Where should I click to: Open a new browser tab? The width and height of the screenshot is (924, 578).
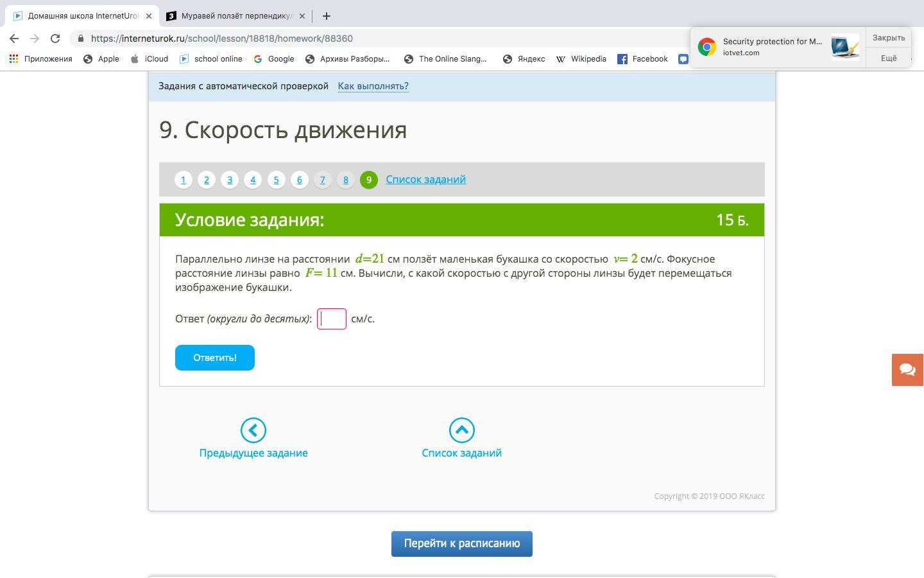tap(327, 16)
